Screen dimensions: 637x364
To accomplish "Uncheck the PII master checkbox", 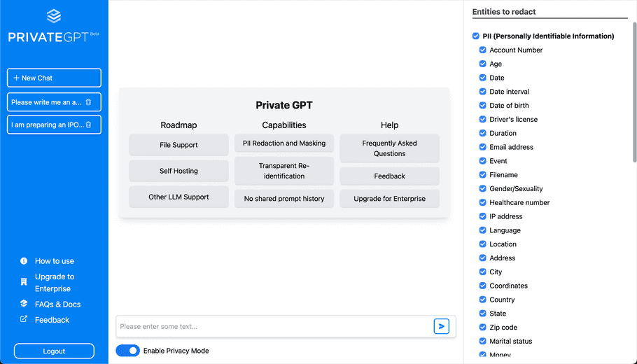I will 476,36.
